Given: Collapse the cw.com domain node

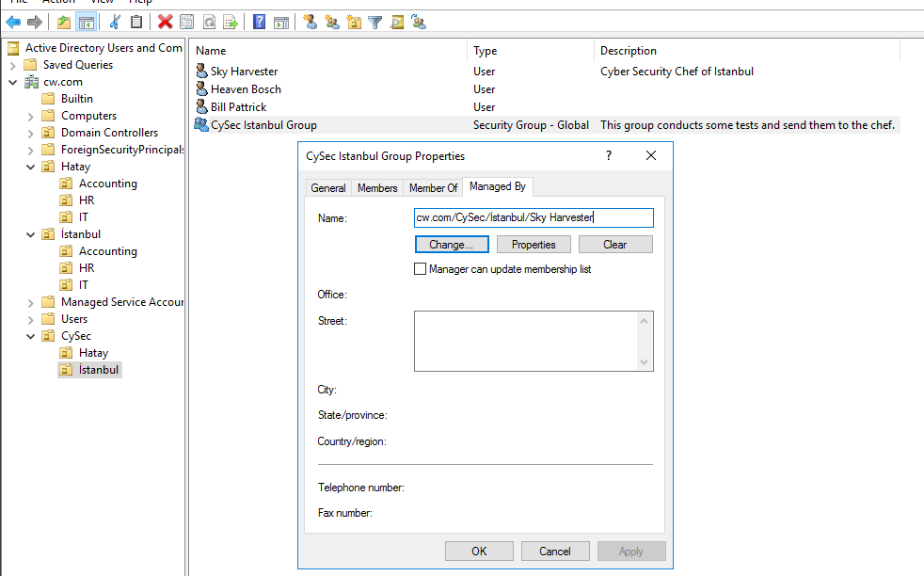Looking at the screenshot, I should click(x=12, y=82).
